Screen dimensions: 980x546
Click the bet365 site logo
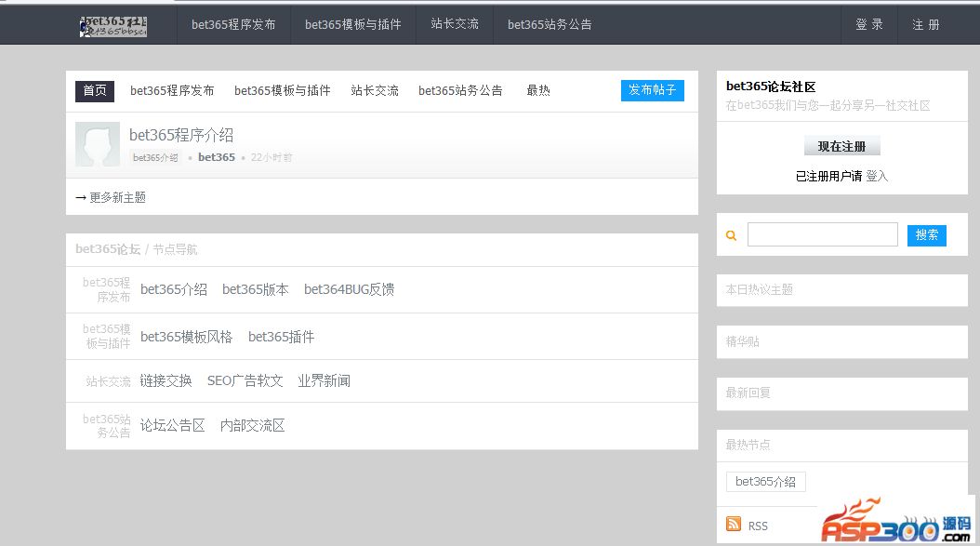113,25
